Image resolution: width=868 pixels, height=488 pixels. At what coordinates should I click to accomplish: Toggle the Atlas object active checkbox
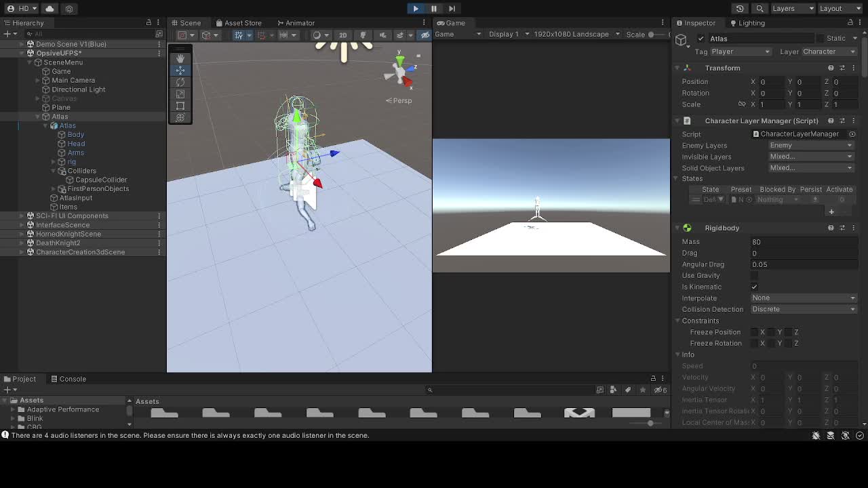[x=701, y=39]
